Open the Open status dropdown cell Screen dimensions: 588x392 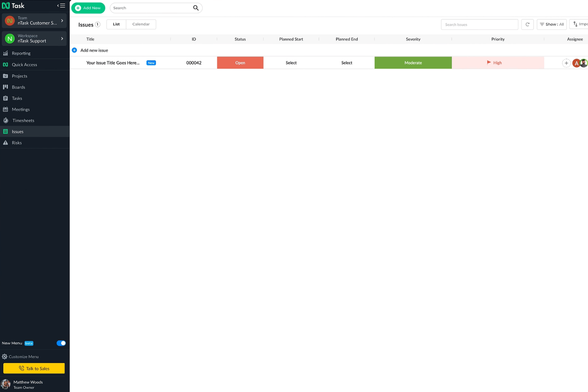(240, 63)
